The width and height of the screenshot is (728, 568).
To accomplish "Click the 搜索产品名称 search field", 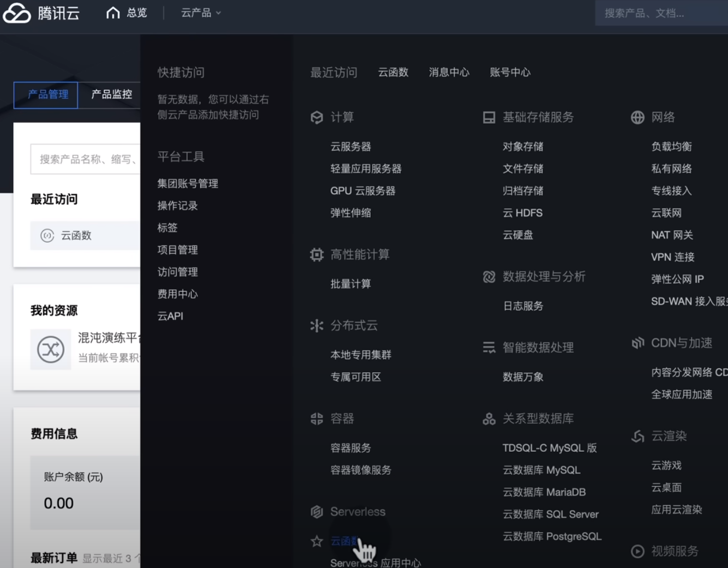I will tap(86, 159).
